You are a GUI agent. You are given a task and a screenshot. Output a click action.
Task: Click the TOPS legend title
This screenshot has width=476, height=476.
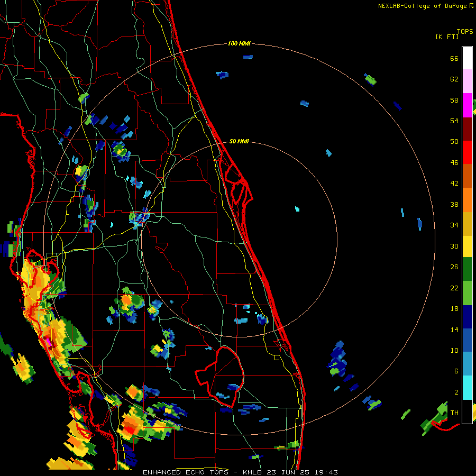click(x=465, y=32)
